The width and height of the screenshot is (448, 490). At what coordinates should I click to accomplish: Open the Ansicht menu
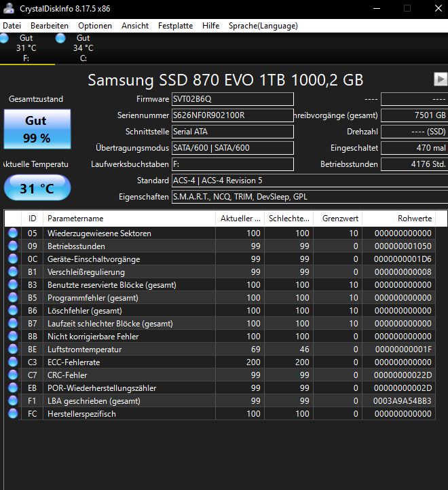click(135, 26)
